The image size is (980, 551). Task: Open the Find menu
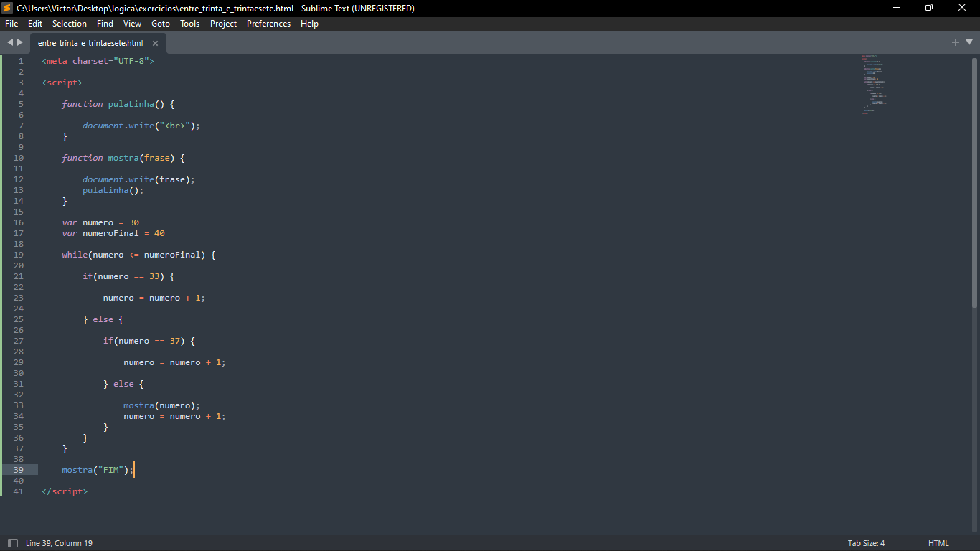[105, 24]
